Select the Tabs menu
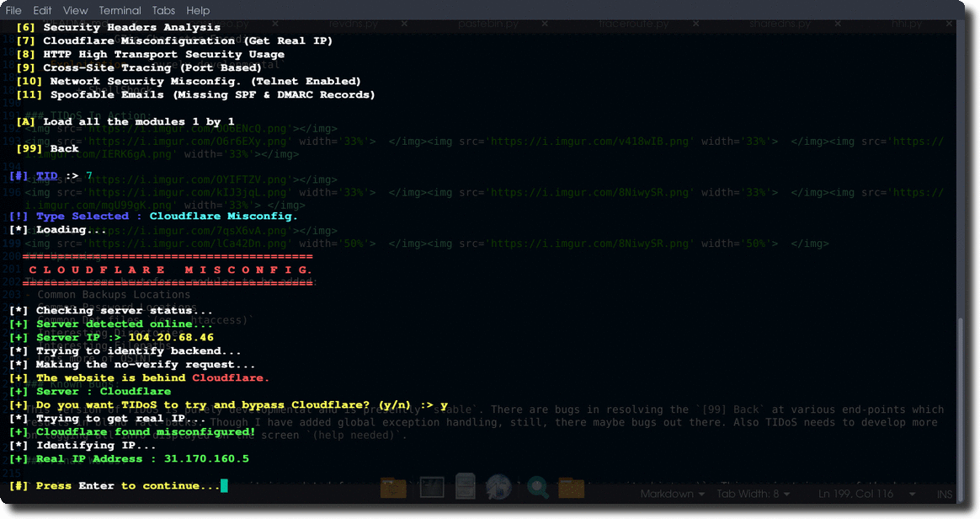This screenshot has height=519, width=980. pos(164,10)
